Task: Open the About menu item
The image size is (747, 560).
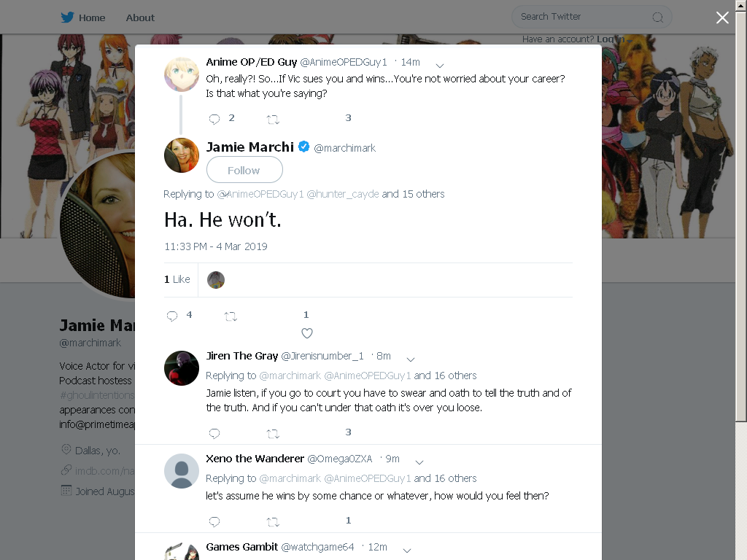Action: pyautogui.click(x=140, y=18)
